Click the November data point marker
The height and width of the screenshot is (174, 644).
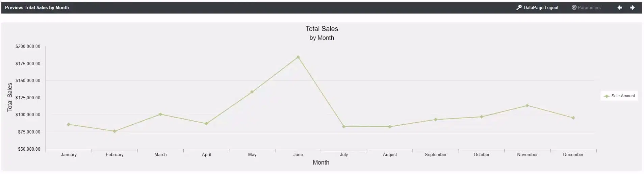point(527,106)
